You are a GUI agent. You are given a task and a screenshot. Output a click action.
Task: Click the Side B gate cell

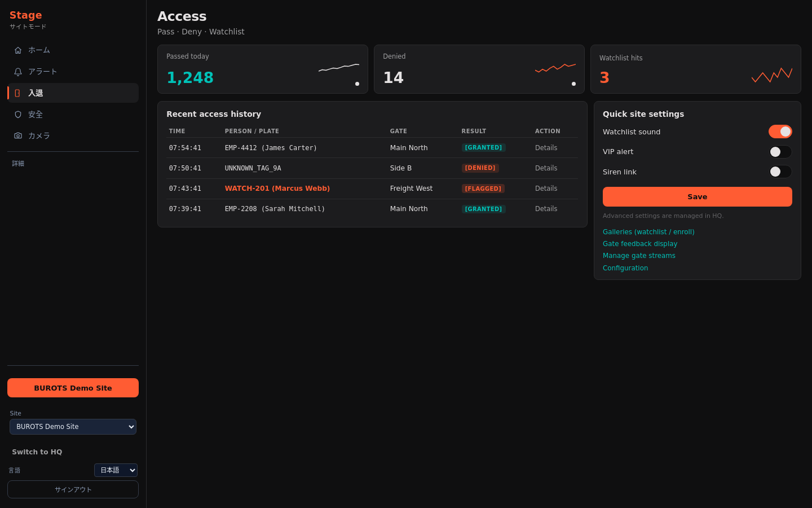pyautogui.click(x=401, y=168)
